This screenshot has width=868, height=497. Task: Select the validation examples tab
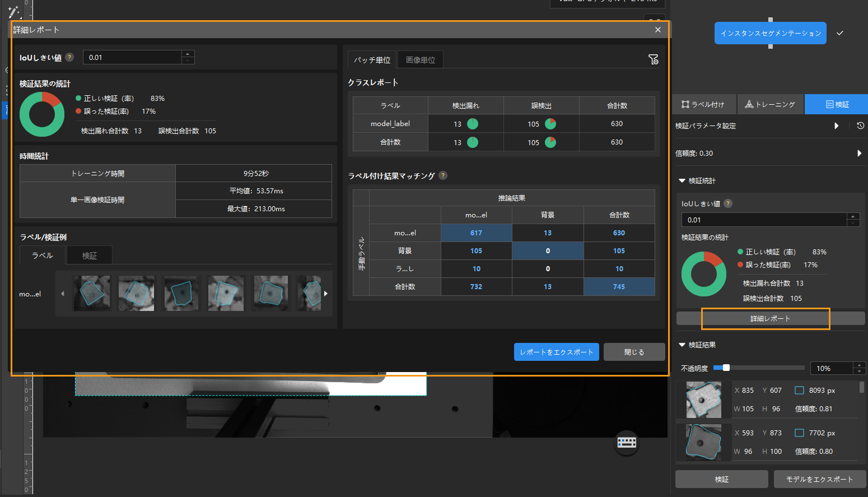[90, 256]
